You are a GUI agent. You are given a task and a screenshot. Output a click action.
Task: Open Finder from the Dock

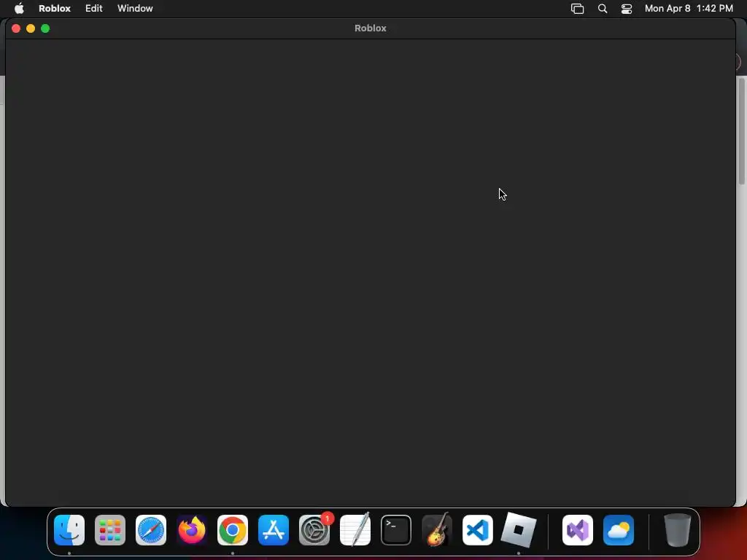69,530
